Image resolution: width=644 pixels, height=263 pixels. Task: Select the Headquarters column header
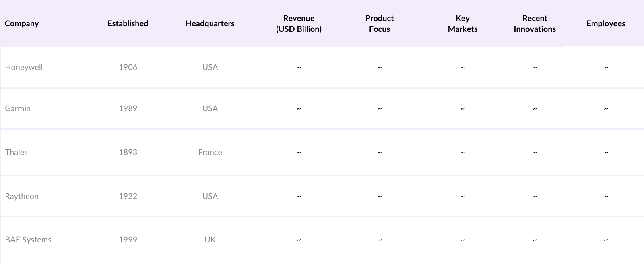(x=210, y=23)
